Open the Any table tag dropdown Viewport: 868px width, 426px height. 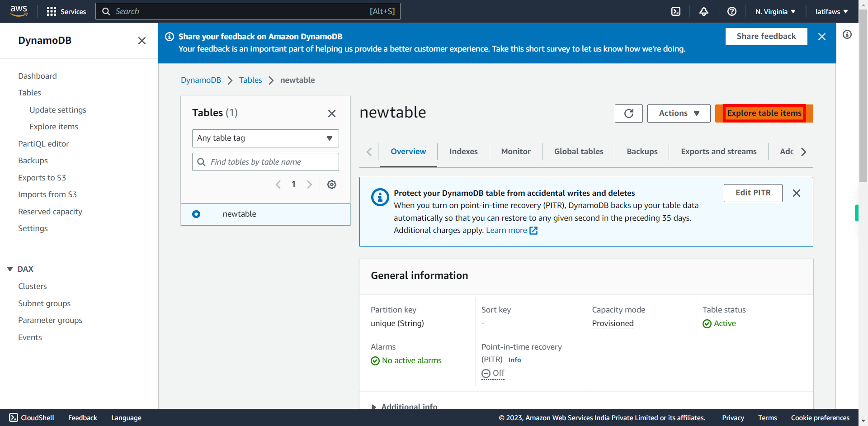tap(265, 138)
